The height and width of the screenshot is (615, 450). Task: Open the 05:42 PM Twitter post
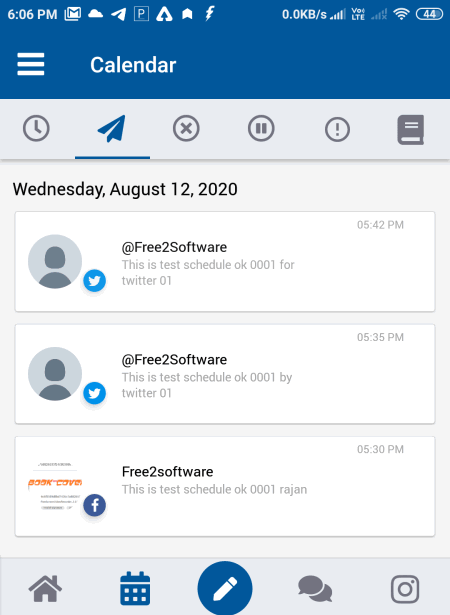click(225, 262)
